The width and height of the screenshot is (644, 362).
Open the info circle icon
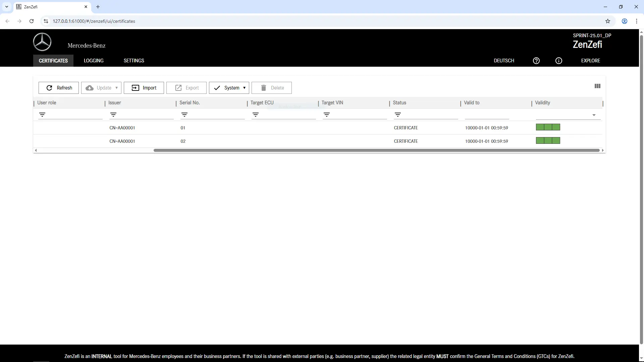(x=558, y=61)
